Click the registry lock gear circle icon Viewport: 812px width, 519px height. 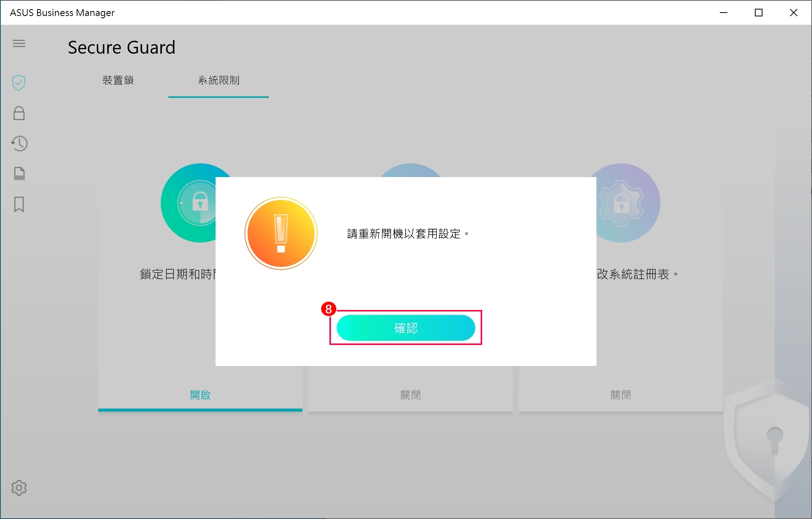[628, 203]
